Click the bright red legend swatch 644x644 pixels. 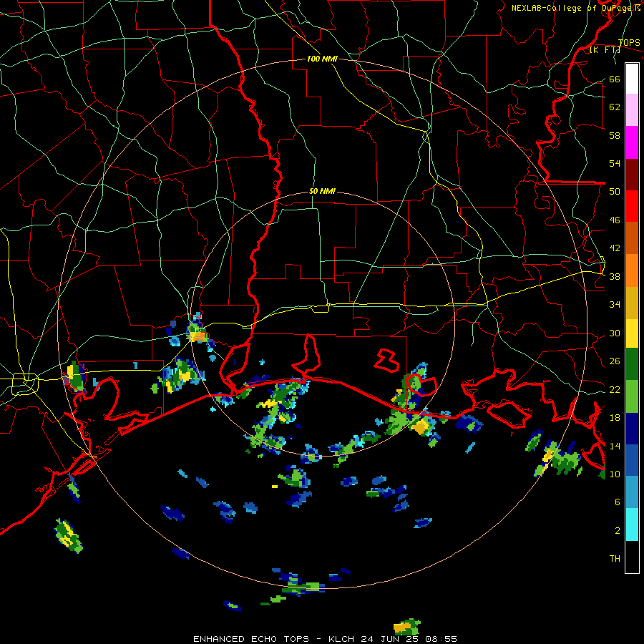632,206
